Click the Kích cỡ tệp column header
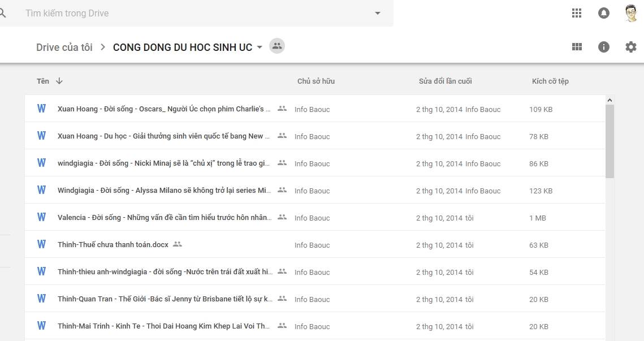This screenshot has height=341, width=644. point(550,81)
